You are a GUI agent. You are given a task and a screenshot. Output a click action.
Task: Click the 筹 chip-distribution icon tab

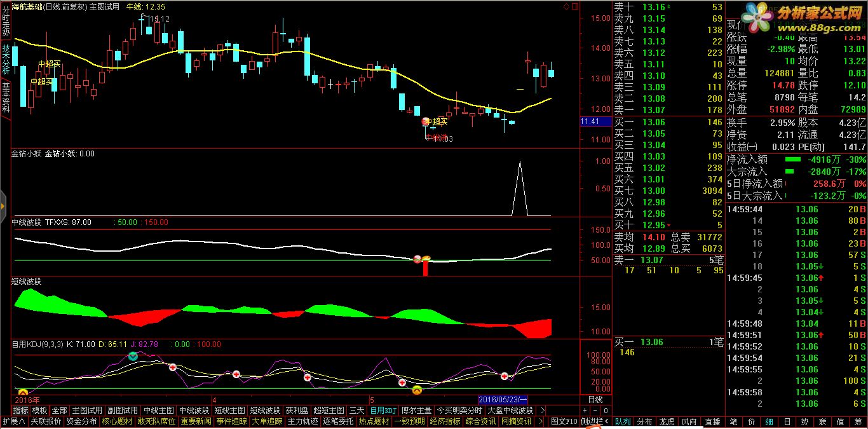(858, 421)
